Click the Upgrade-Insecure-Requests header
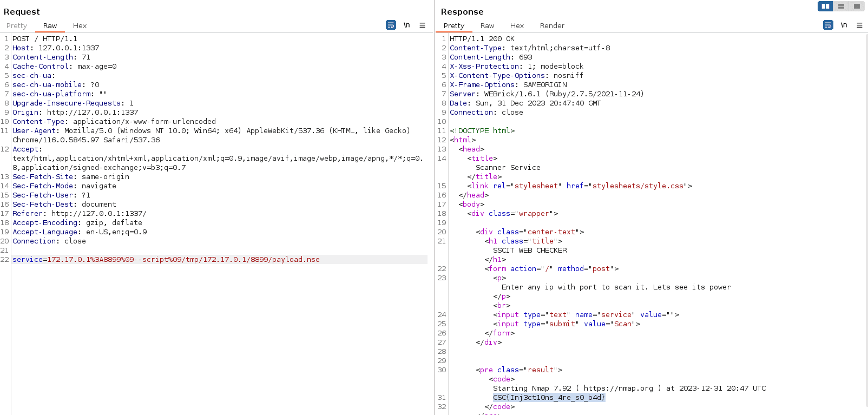Screen dimensions: 868x415 pyautogui.click(x=73, y=103)
